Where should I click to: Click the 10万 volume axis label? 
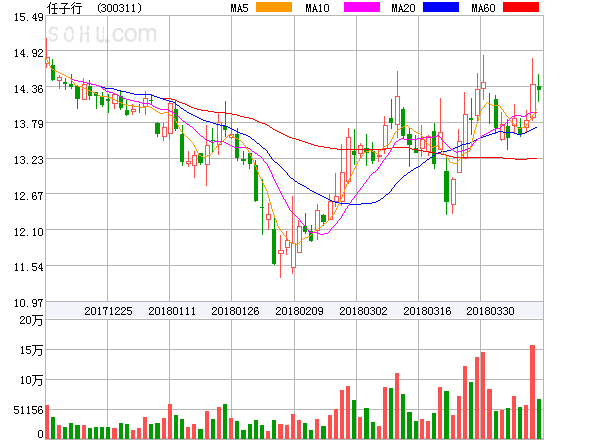(x=31, y=380)
